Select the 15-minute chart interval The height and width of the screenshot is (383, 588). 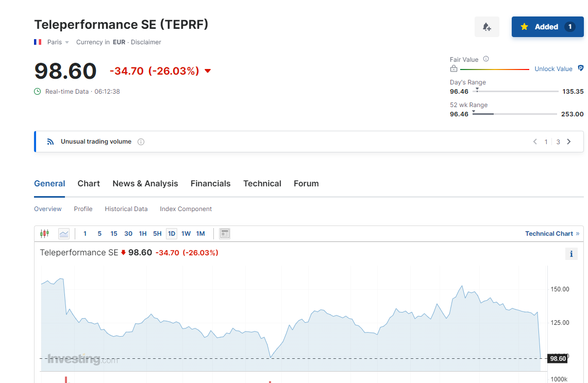(x=114, y=234)
